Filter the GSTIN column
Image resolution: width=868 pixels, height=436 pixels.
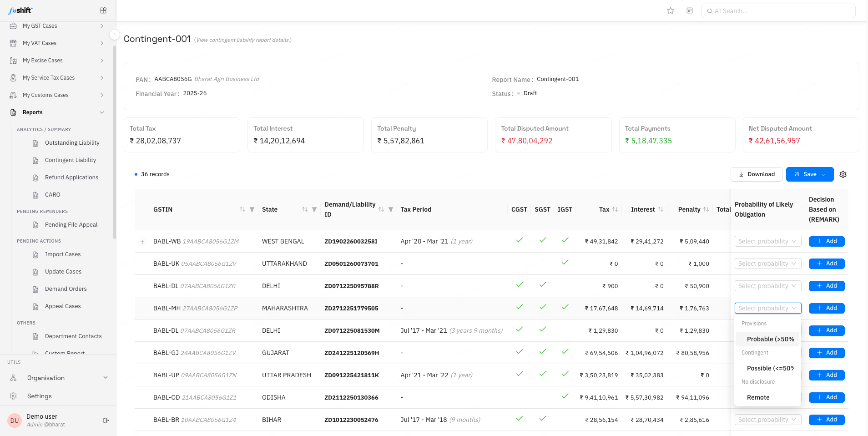[252, 209]
